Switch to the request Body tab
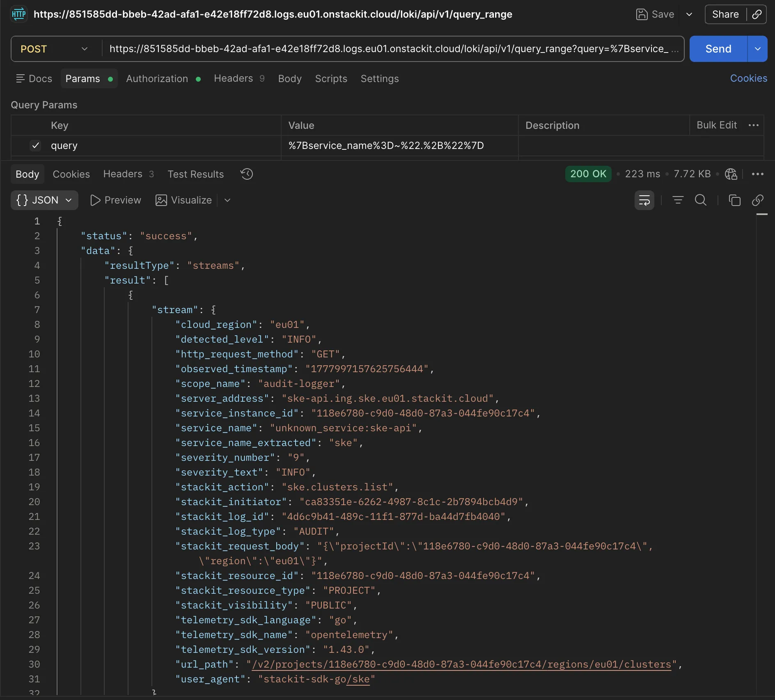 click(x=290, y=78)
